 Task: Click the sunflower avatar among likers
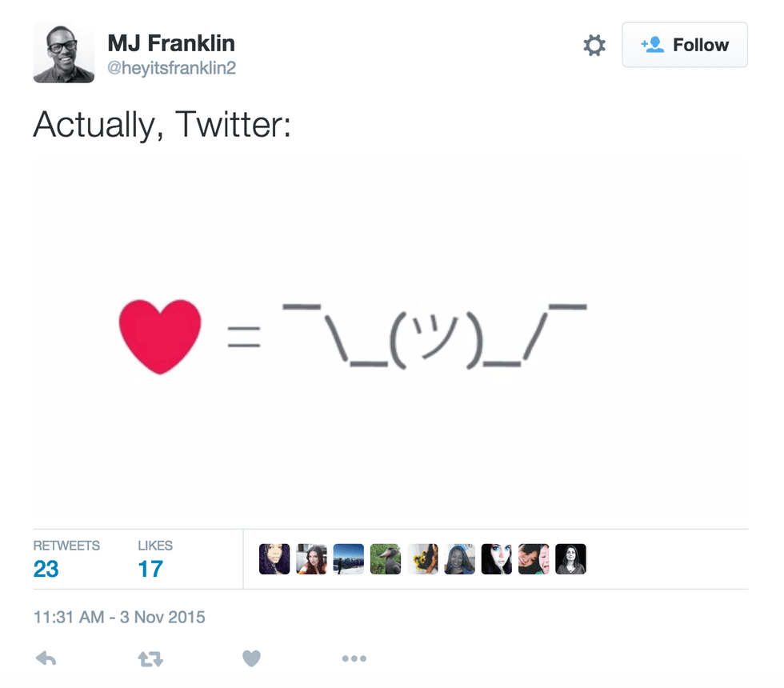click(x=422, y=559)
